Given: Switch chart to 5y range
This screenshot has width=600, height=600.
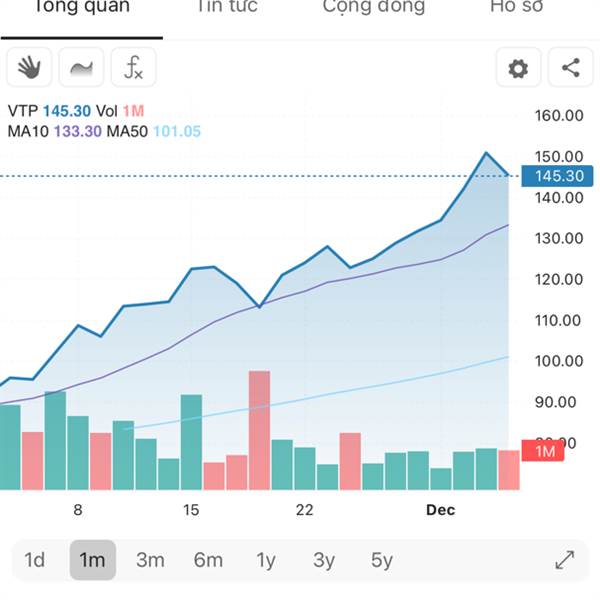Looking at the screenshot, I should [x=382, y=560].
